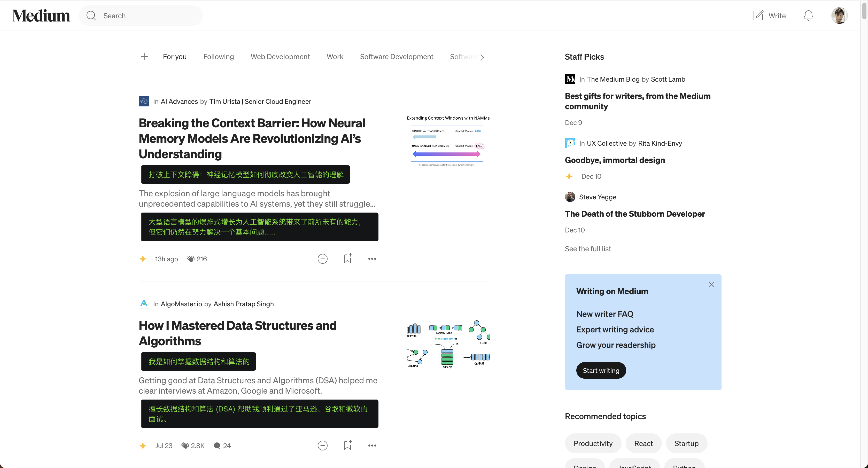Click the write/compose pencil icon

758,15
